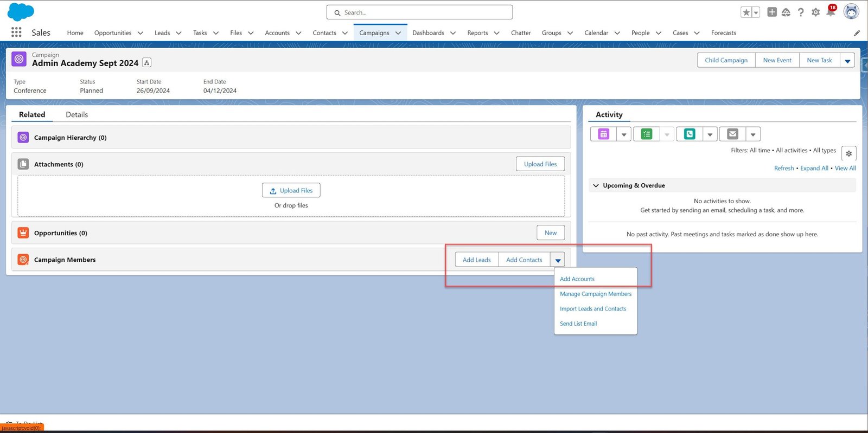
Task: Click the Add Contacts button
Action: coord(524,260)
